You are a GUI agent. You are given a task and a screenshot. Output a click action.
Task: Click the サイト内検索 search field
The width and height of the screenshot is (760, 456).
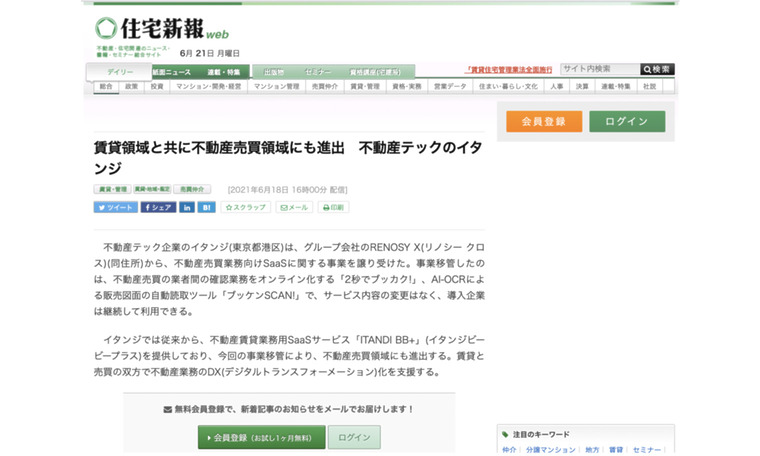point(599,69)
